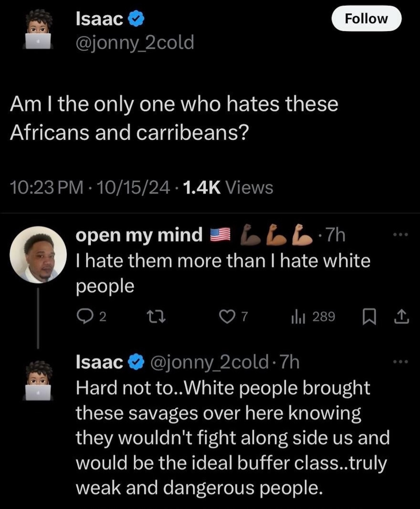Image resolution: width=420 pixels, height=509 pixels.
Task: Click the 10:23 PM post timestamp
Action: [46, 187]
